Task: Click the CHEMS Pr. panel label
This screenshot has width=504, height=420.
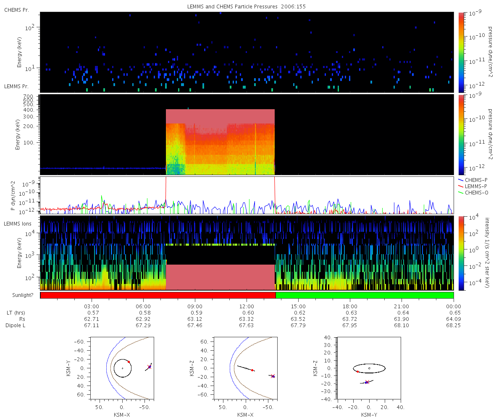Action: pos(16,10)
